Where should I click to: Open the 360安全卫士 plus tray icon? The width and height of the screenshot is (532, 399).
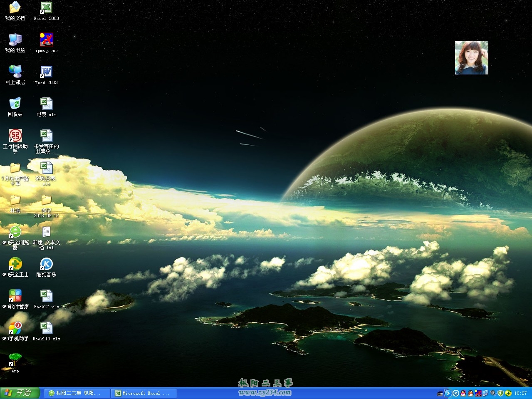point(508,393)
